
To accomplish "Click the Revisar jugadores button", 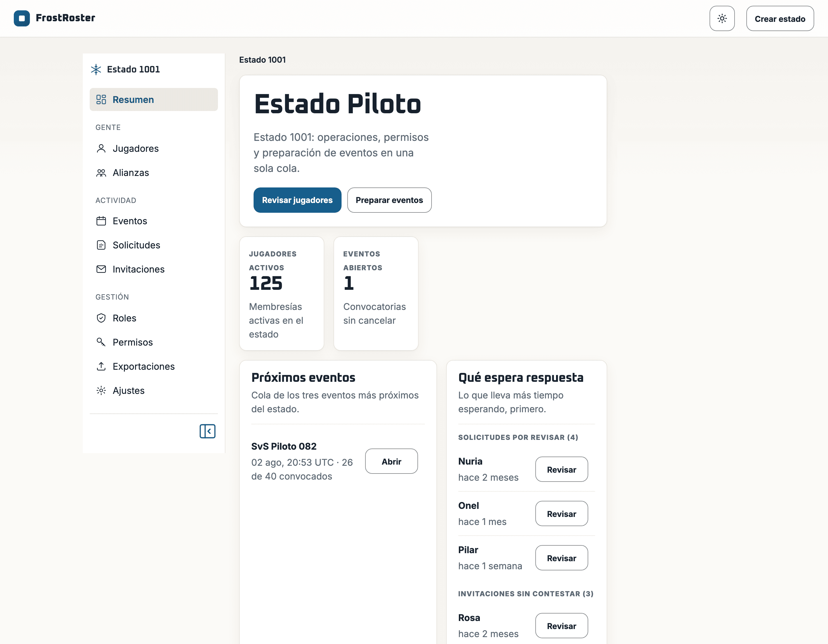I will [x=297, y=200].
